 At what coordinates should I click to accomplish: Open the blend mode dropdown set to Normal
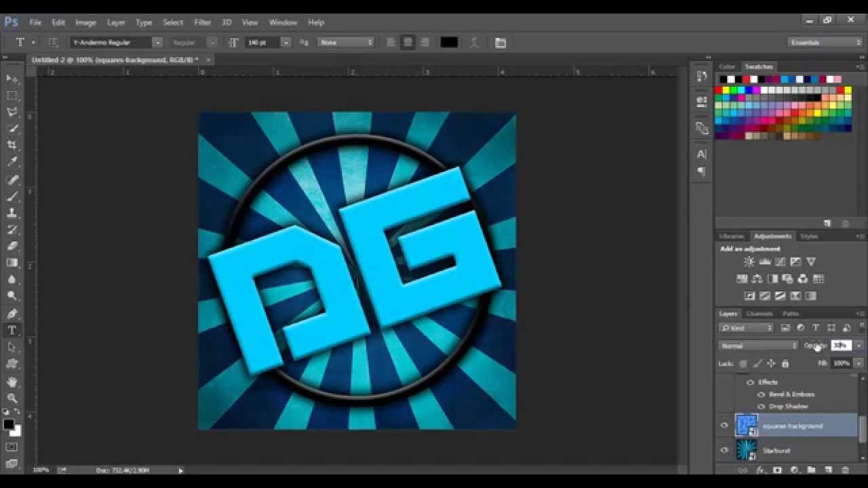click(x=756, y=346)
